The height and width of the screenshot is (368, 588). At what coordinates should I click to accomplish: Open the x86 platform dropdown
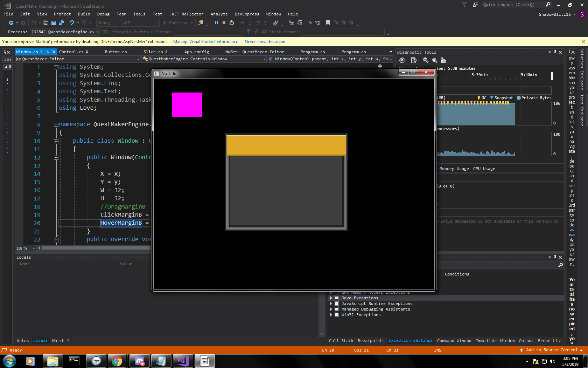click(x=157, y=22)
